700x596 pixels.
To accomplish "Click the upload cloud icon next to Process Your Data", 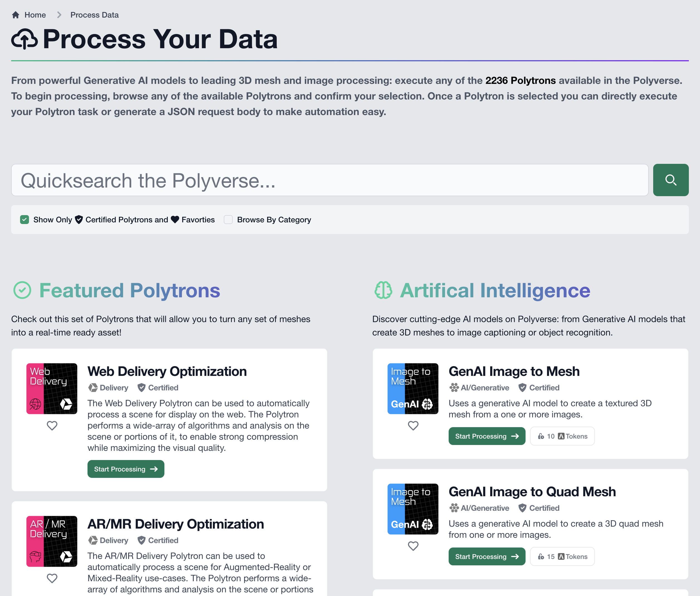I will 25,38.
